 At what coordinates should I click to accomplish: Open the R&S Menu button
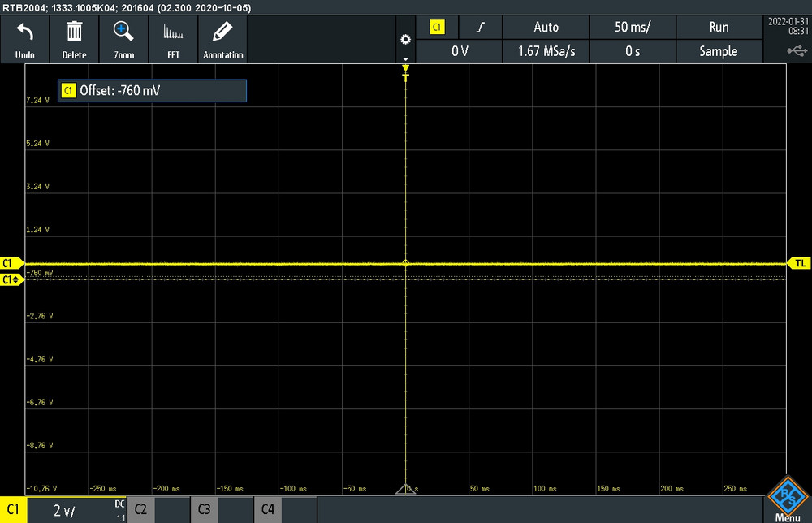788,499
